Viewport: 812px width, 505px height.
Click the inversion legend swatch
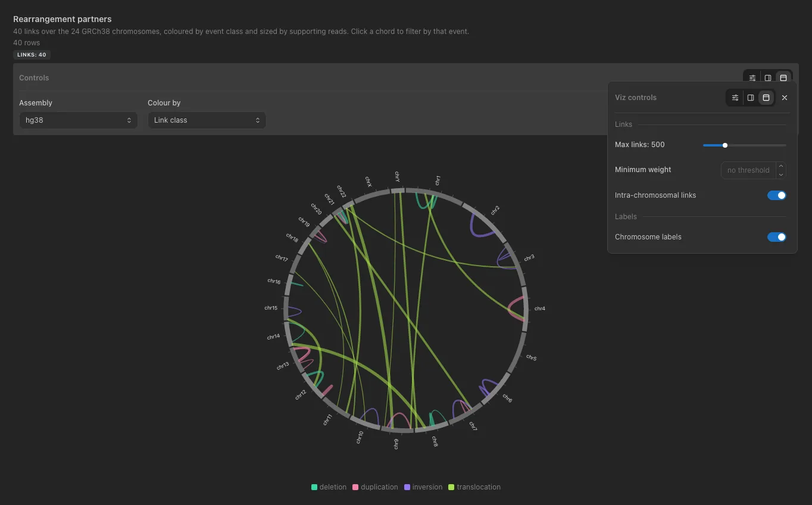click(407, 487)
